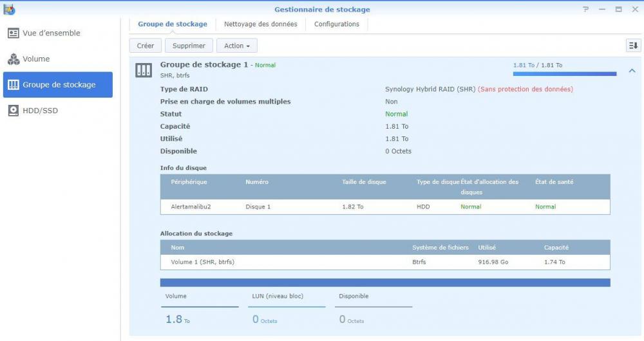Click the sort order icon at top right
The height and width of the screenshot is (341, 644).
[633, 46]
